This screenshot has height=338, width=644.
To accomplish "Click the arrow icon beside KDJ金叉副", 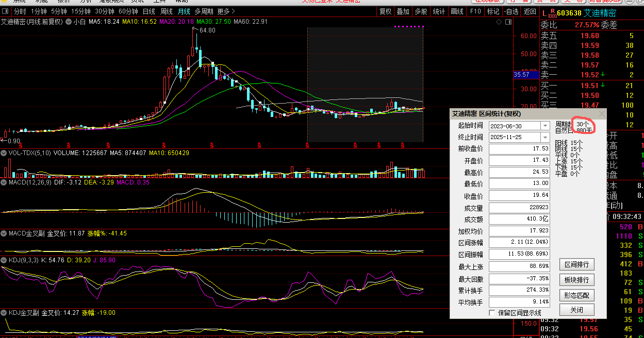I will pyautogui.click(x=4, y=313).
